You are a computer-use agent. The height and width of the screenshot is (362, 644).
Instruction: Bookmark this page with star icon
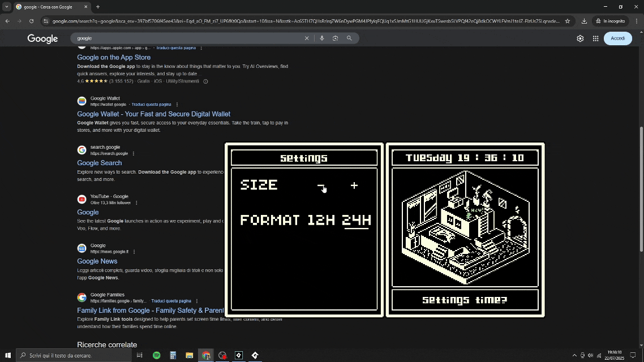(x=567, y=21)
